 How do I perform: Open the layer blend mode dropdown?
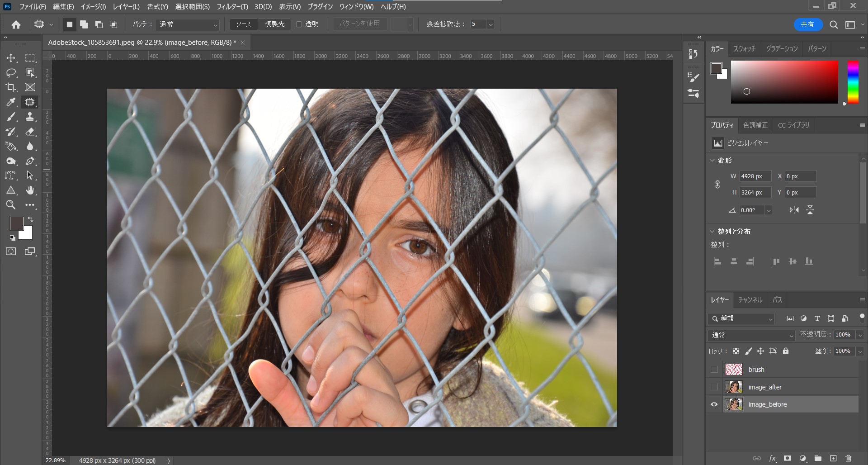tap(751, 335)
